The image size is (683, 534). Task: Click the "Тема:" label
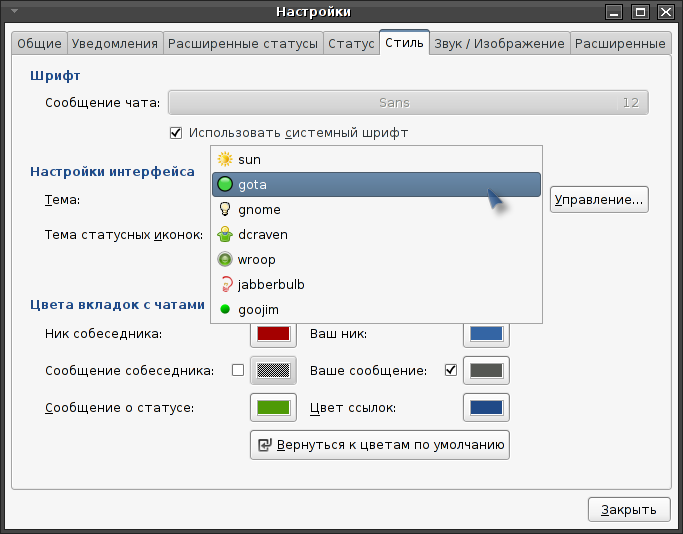62,200
